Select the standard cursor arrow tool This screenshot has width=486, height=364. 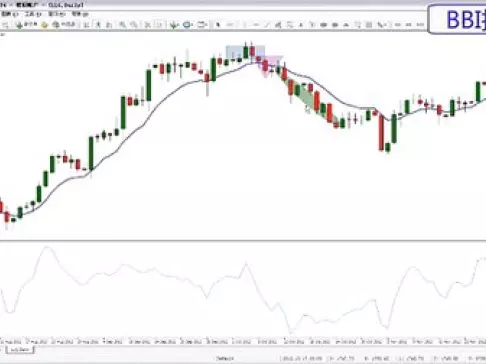218,25
